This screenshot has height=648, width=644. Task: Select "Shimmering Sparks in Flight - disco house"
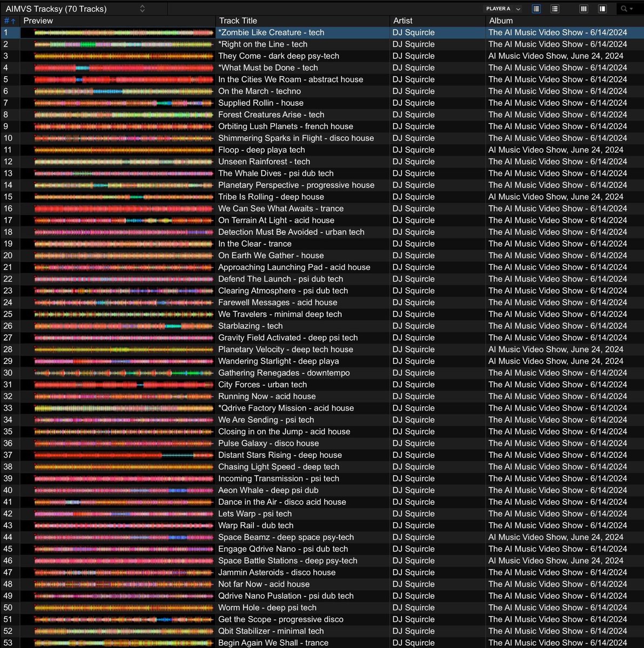click(296, 138)
